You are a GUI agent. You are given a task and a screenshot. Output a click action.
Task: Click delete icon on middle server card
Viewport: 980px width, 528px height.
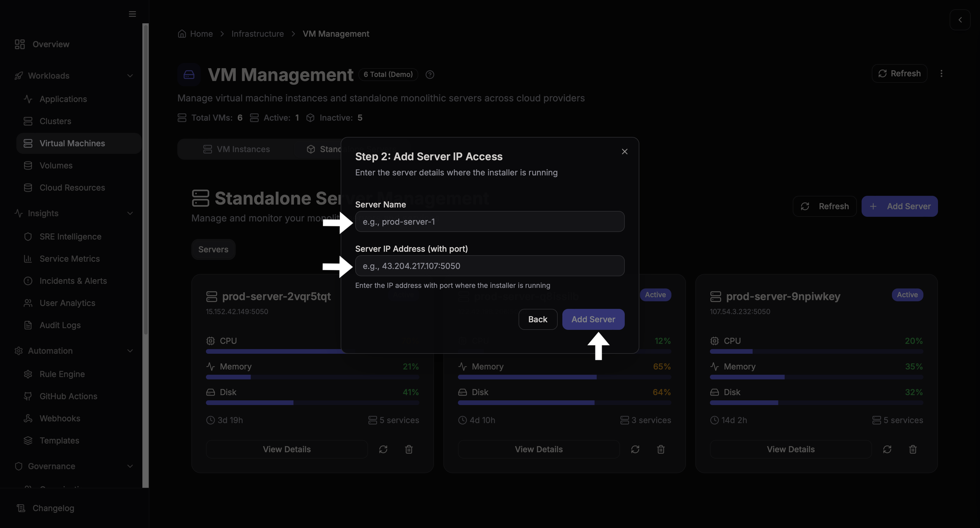pos(661,449)
